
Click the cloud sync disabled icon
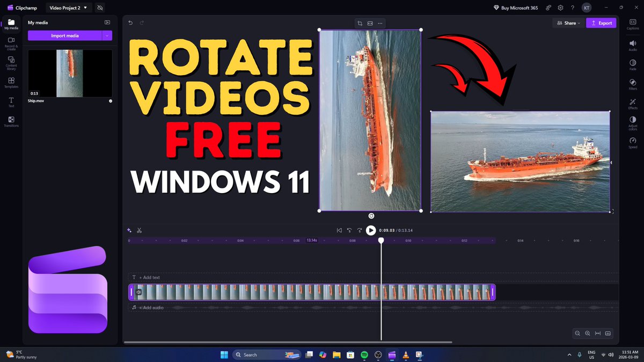coord(100,8)
